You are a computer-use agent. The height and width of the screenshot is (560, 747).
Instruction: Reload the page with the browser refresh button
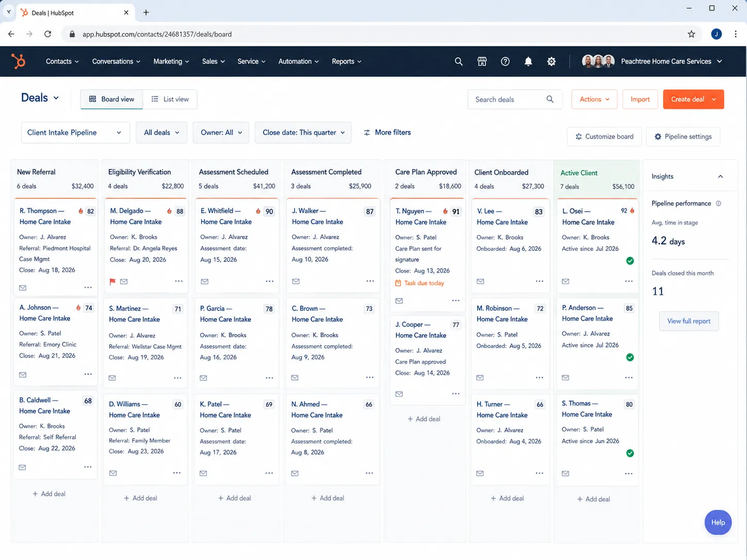click(47, 34)
